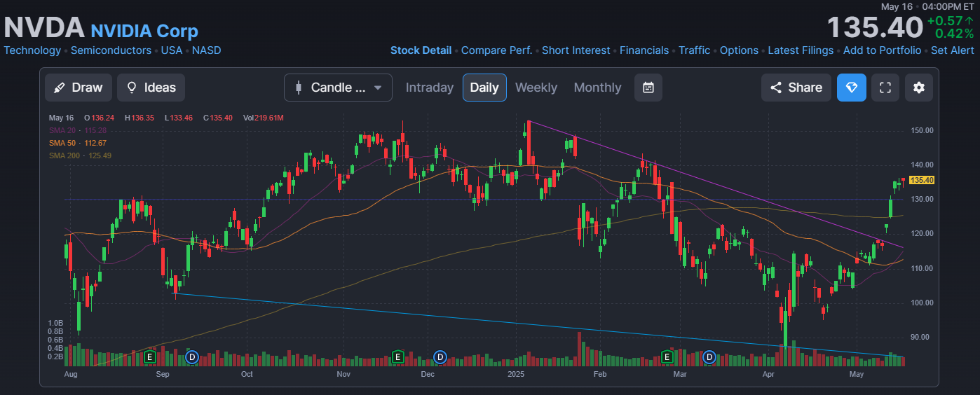Click the Share chart button

coord(796,88)
